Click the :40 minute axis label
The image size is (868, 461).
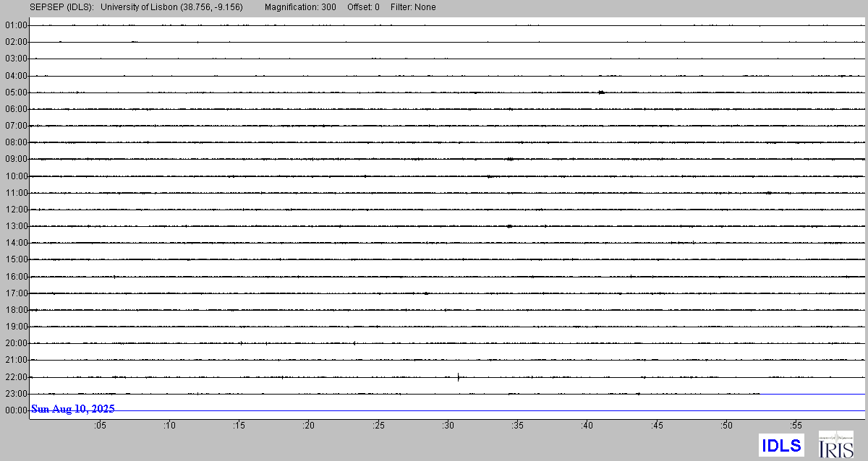coord(587,426)
